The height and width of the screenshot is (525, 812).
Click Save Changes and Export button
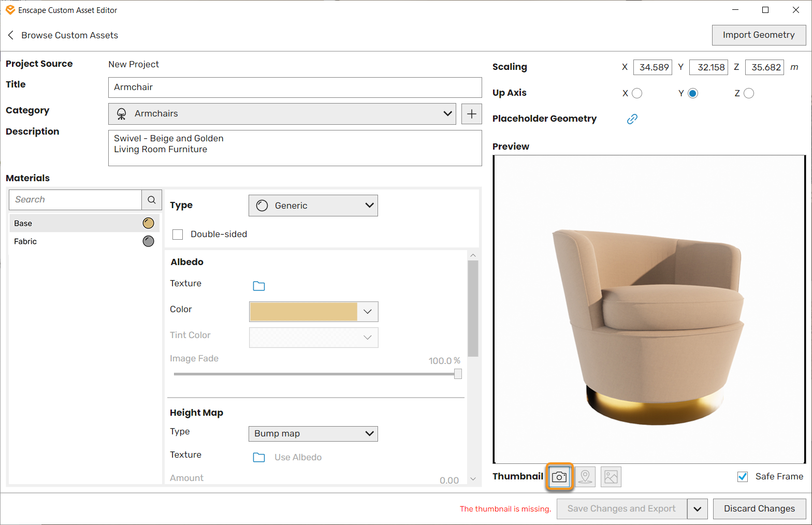click(x=621, y=509)
